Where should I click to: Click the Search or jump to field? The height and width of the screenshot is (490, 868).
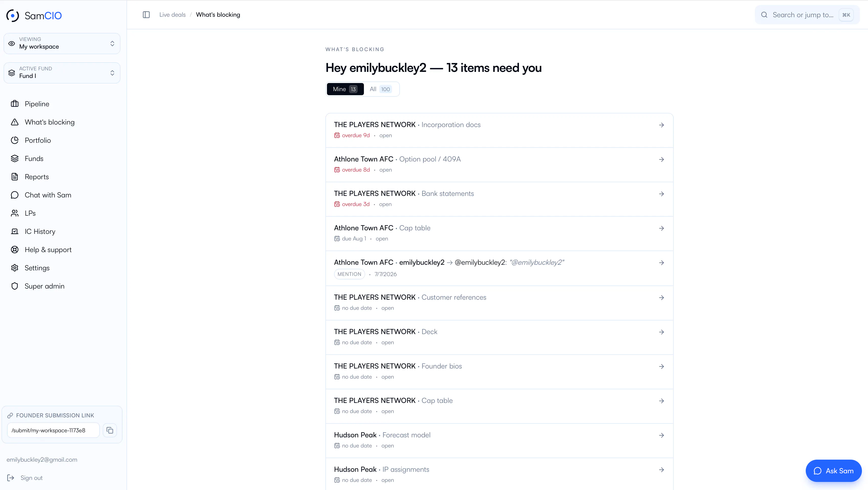(x=807, y=15)
